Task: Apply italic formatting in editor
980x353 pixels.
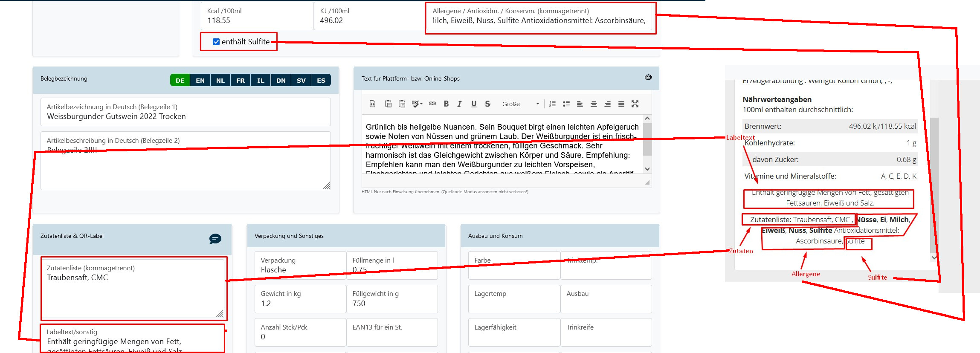Action: [x=459, y=104]
